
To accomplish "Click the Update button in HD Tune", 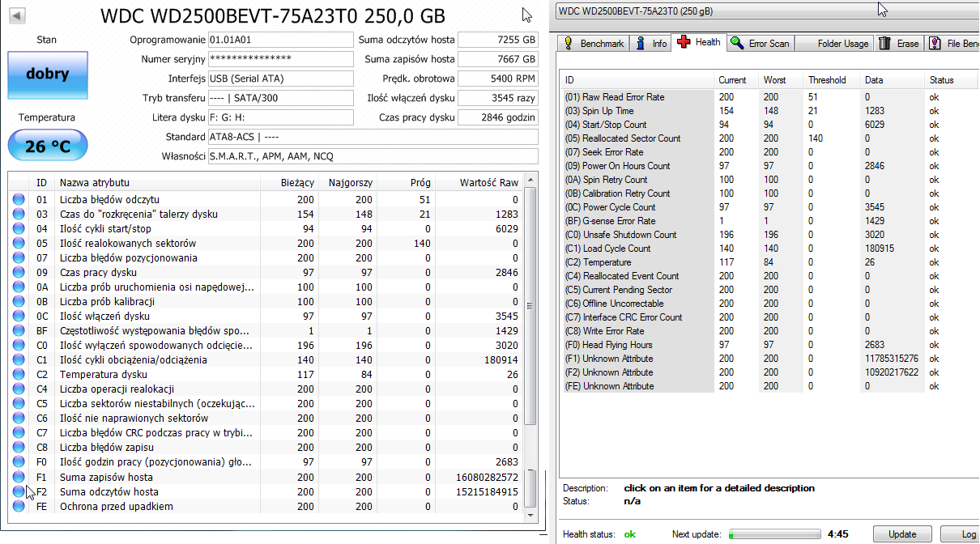I will pyautogui.click(x=902, y=534).
